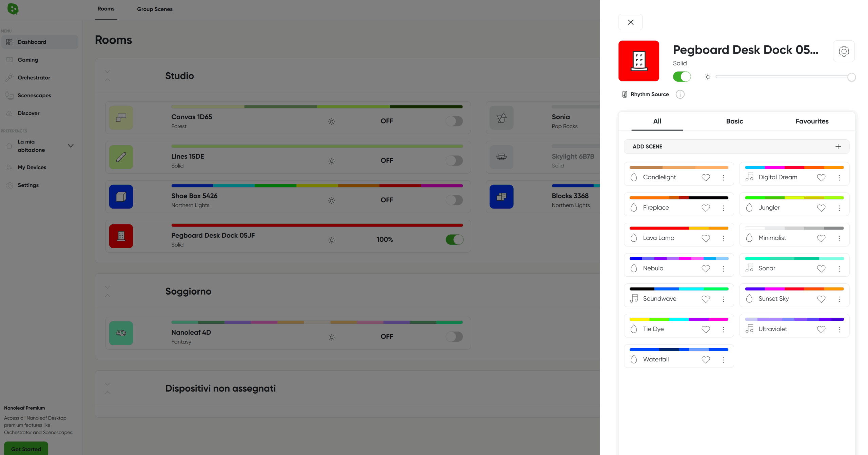Favourite the Sunset Sky scene
The height and width of the screenshot is (455, 868).
coord(821,299)
